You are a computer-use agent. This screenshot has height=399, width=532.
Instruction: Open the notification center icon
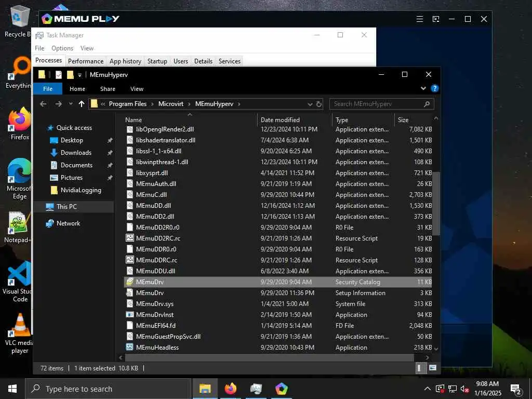tap(516, 389)
